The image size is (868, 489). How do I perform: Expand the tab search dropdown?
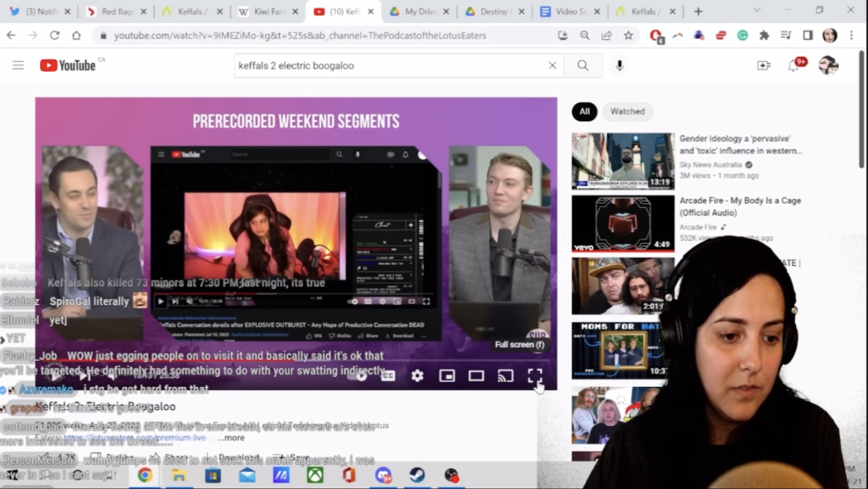[757, 10]
